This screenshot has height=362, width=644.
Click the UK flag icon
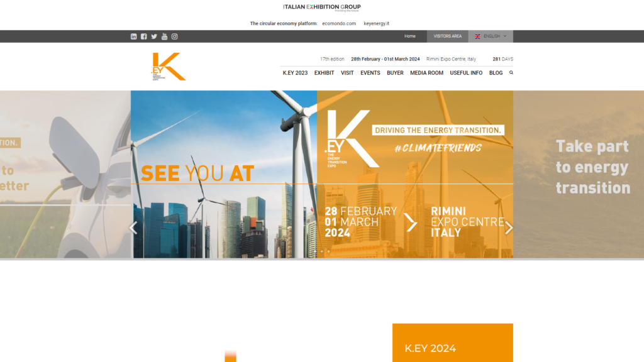click(478, 36)
